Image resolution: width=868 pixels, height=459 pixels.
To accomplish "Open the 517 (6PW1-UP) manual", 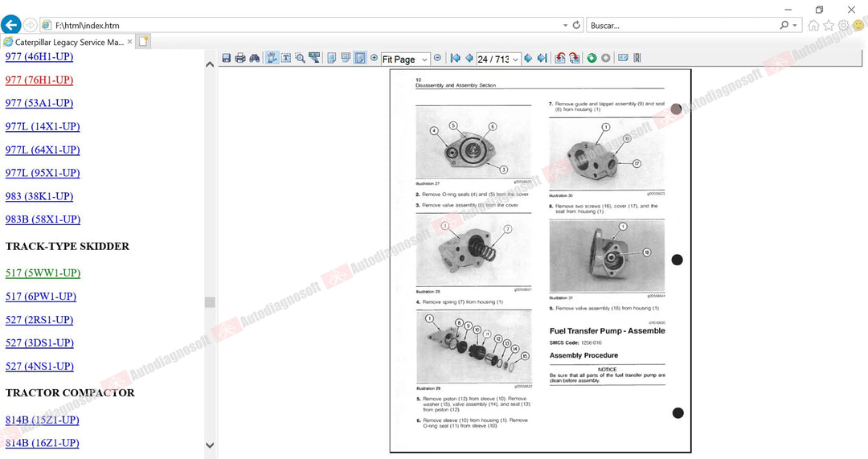I will (x=41, y=296).
